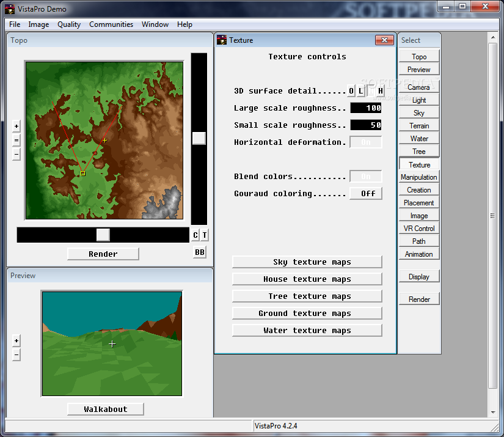Select Camera in the Select panel
Image resolution: width=504 pixels, height=437 pixels.
coord(419,87)
